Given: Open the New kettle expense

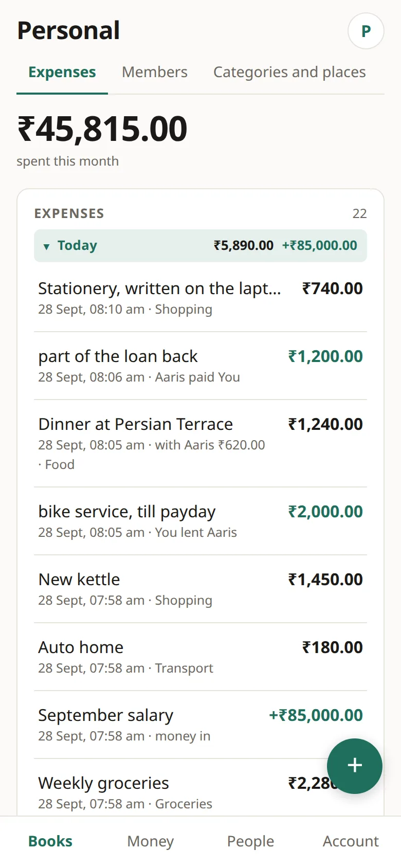Looking at the screenshot, I should [x=200, y=589].
